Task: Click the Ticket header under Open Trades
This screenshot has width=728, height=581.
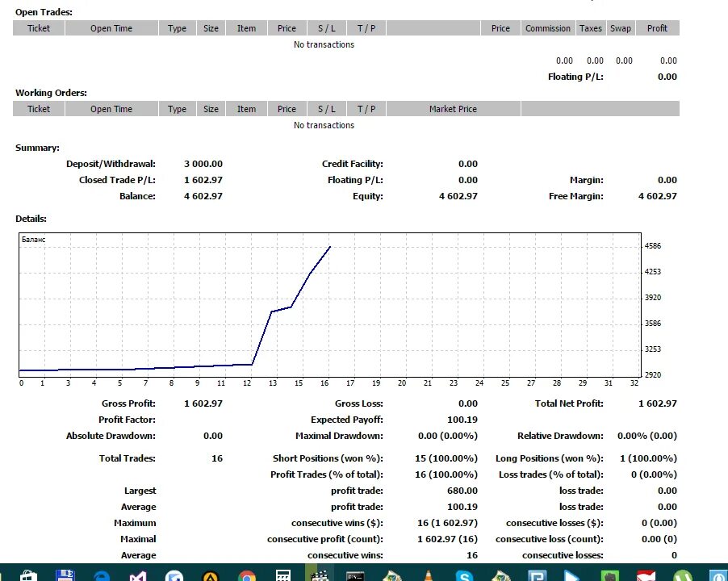Action: tap(38, 27)
